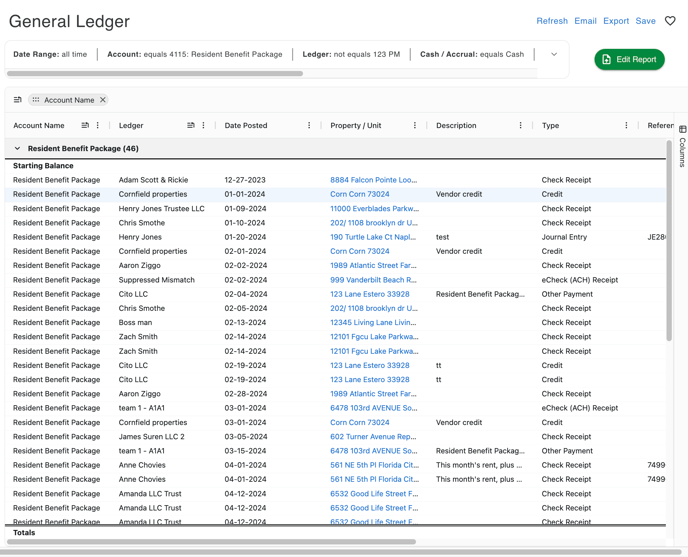This screenshot has width=688, height=557.
Task: Click the Export link
Action: click(x=616, y=21)
